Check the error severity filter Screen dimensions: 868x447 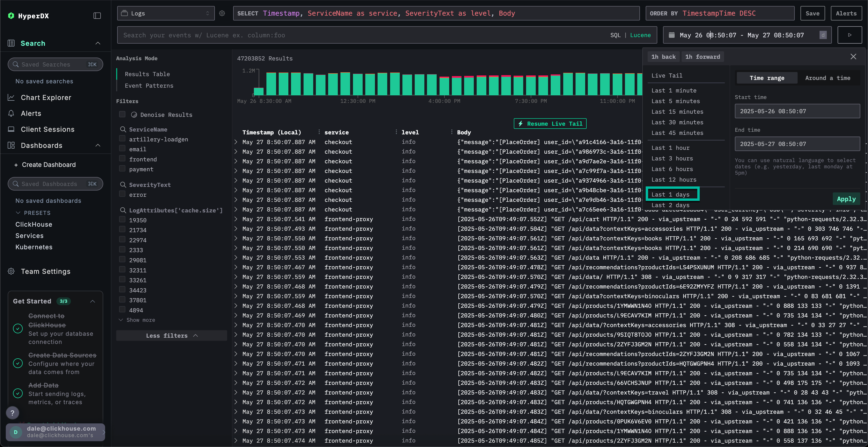click(x=122, y=194)
